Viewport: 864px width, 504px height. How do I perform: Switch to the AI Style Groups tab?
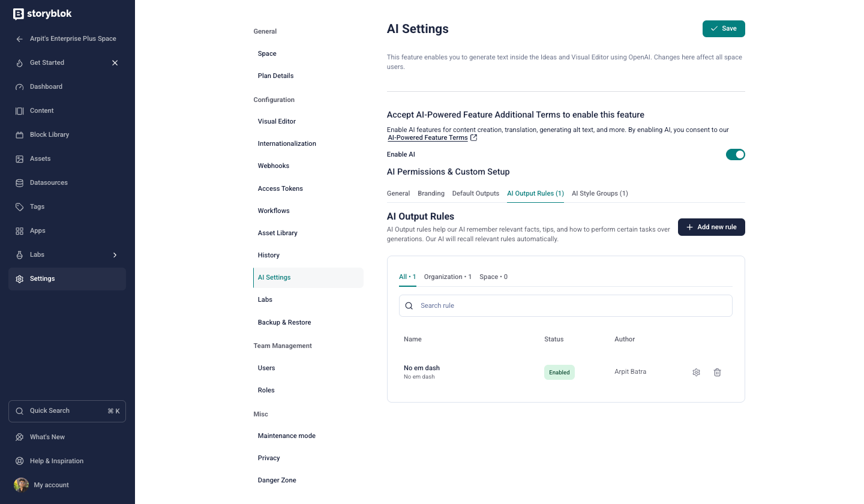[599, 193]
